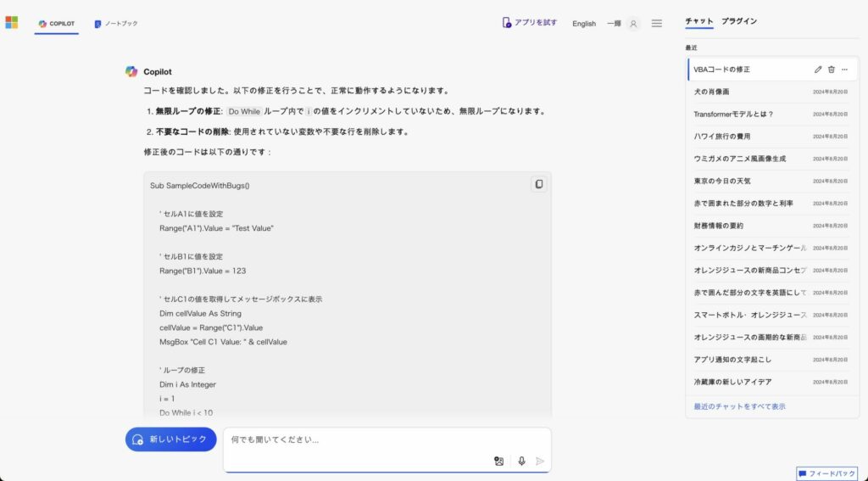Copy the code block with copy icon
The height and width of the screenshot is (481, 868).
(538, 184)
